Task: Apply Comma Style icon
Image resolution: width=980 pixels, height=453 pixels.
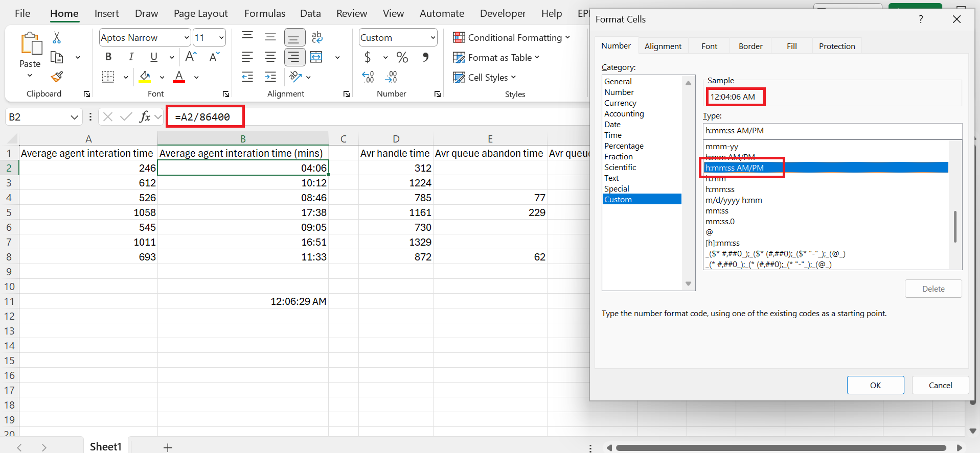Action: pyautogui.click(x=425, y=57)
